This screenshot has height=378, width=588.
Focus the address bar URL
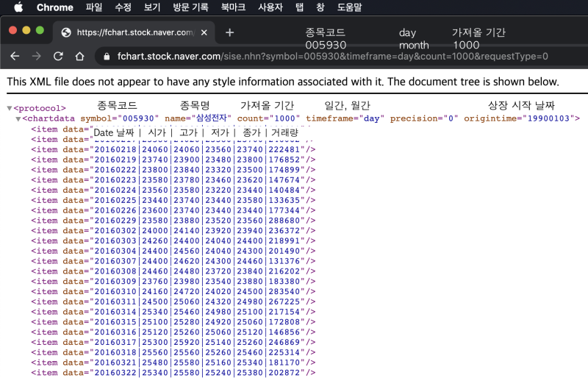tap(332, 57)
